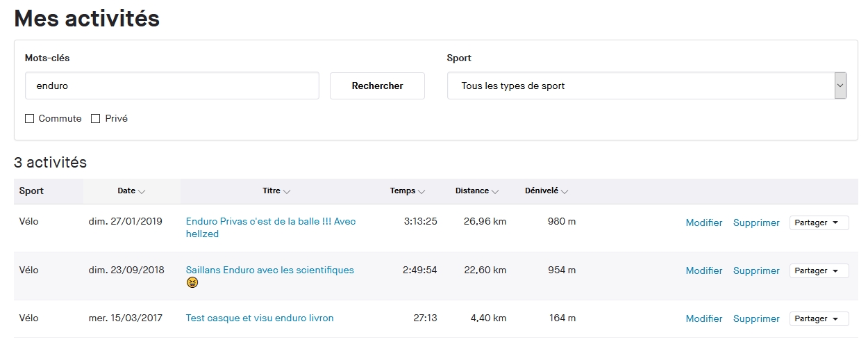Click the elevation '954 m'
868x340 pixels.
click(x=561, y=270)
